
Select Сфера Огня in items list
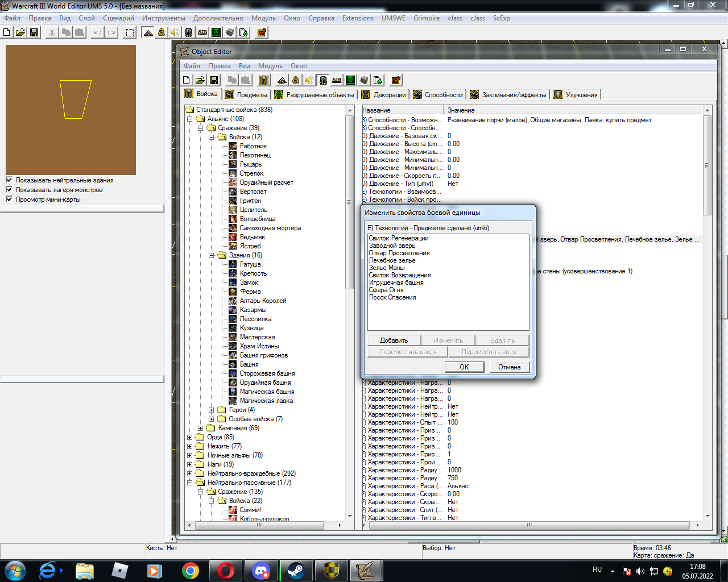pyautogui.click(x=386, y=290)
